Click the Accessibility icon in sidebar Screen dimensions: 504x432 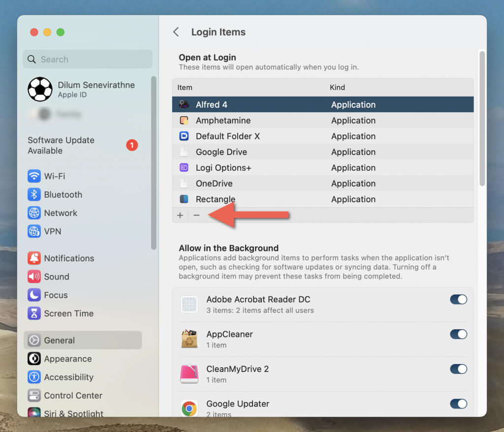(34, 377)
